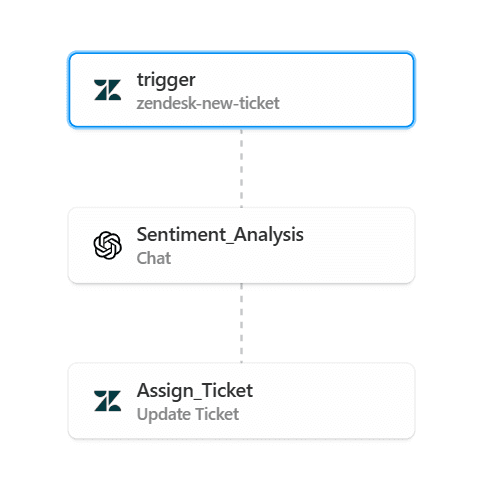Select the trigger node card's empty right side
This screenshot has width=502, height=483.
(347, 90)
